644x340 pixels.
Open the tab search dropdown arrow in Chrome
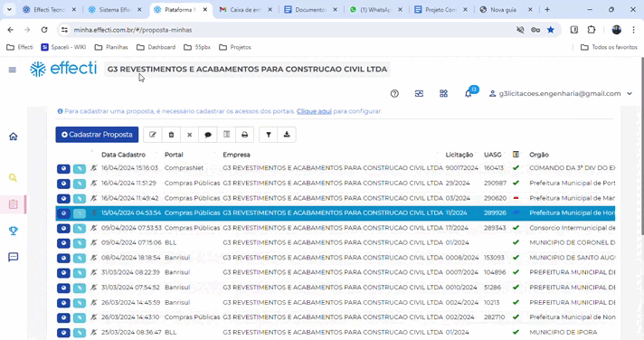tap(9, 9)
